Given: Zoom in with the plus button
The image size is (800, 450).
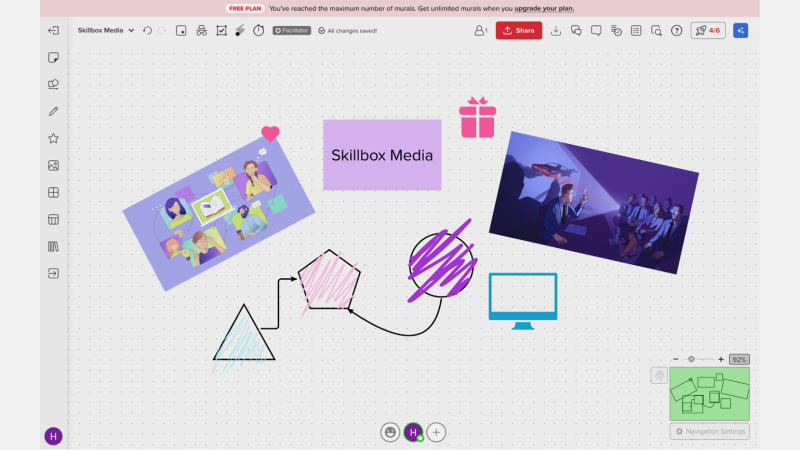Looking at the screenshot, I should tap(721, 359).
